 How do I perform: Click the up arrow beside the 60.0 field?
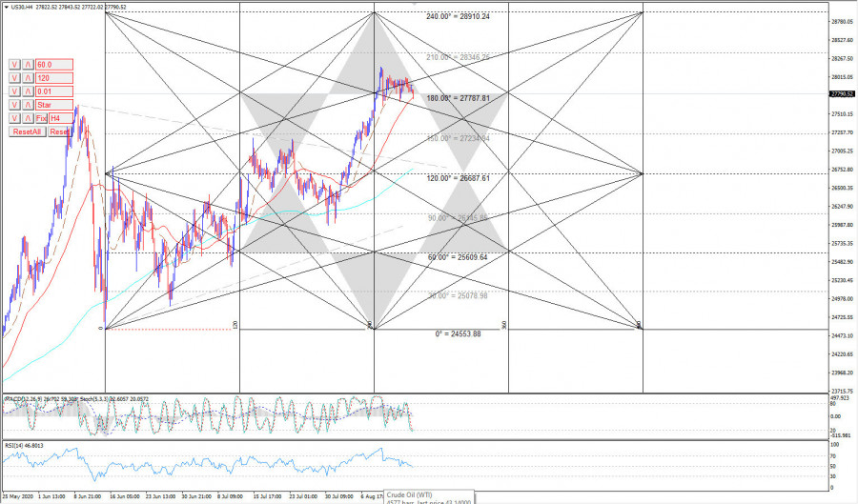pyautogui.click(x=29, y=64)
